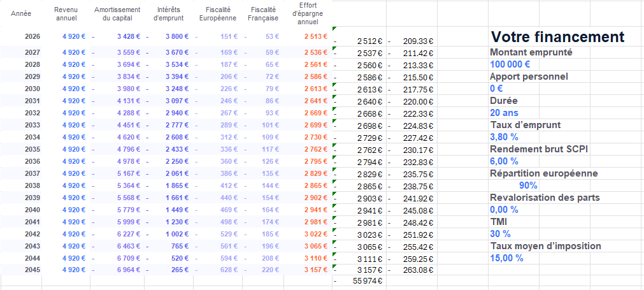Click the year 2035 row label
This screenshot has height=290, width=644.
[x=32, y=149]
